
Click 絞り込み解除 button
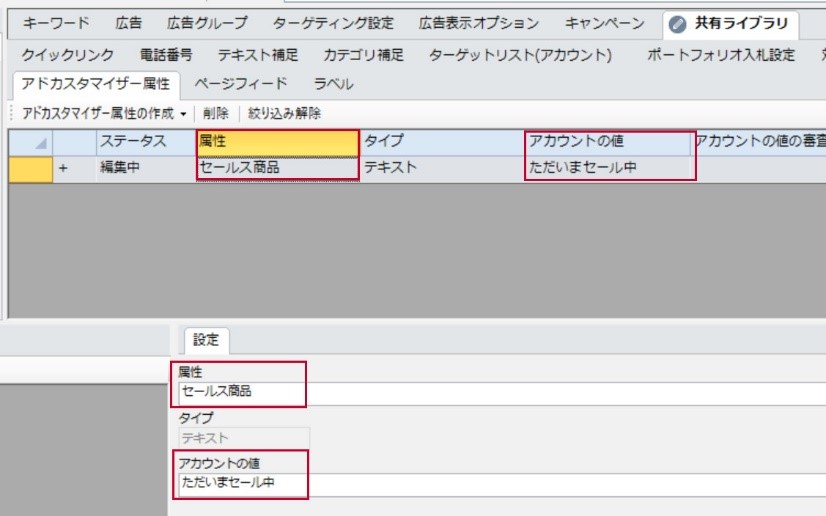click(x=284, y=113)
